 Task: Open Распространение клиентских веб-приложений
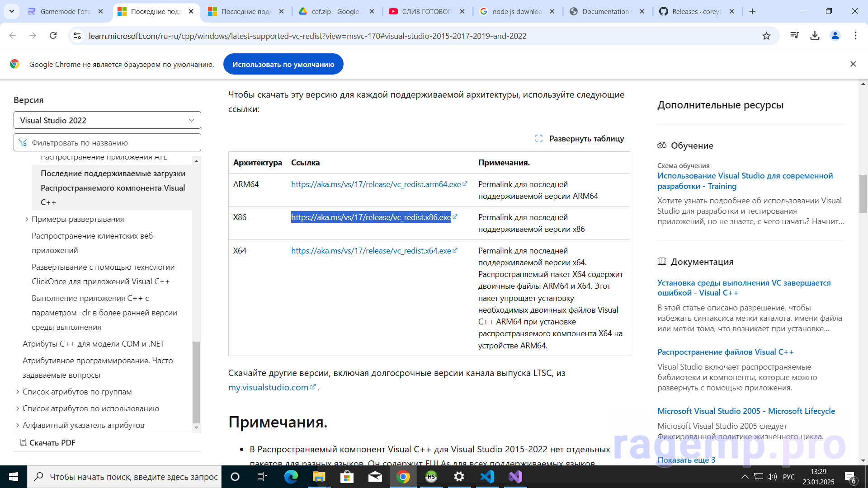pyautogui.click(x=94, y=243)
